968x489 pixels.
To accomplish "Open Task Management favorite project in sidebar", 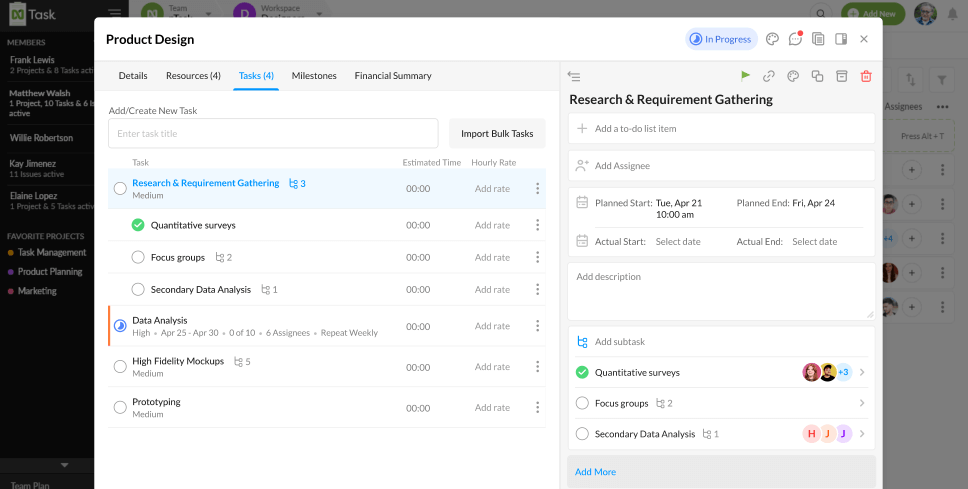I will 52,252.
